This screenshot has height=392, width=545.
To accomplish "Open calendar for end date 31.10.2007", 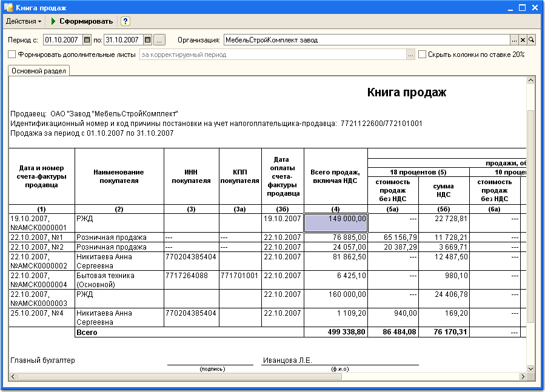I will 148,40.
